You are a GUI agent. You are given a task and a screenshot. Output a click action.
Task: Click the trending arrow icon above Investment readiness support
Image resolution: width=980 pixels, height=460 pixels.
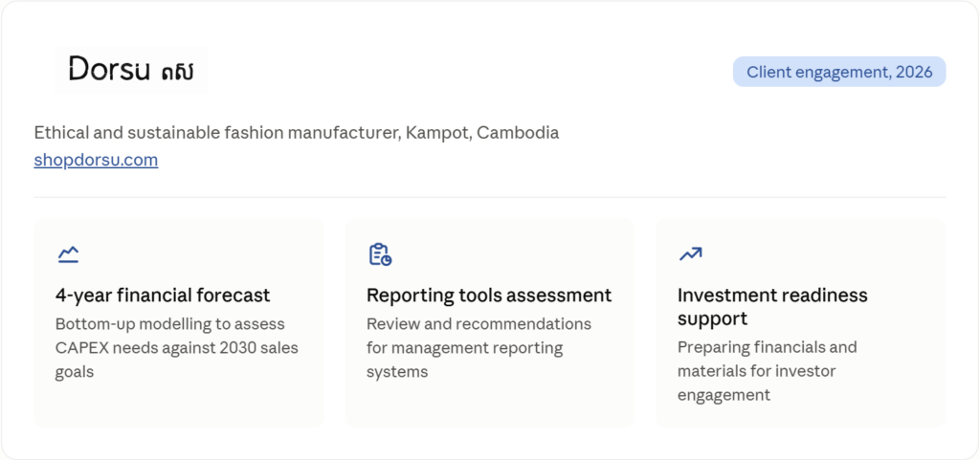(691, 254)
